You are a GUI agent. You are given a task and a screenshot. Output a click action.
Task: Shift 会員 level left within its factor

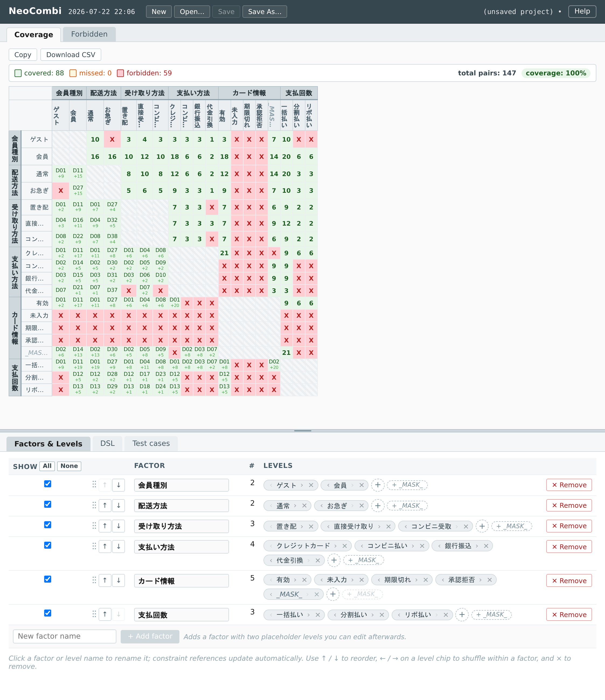click(x=328, y=485)
